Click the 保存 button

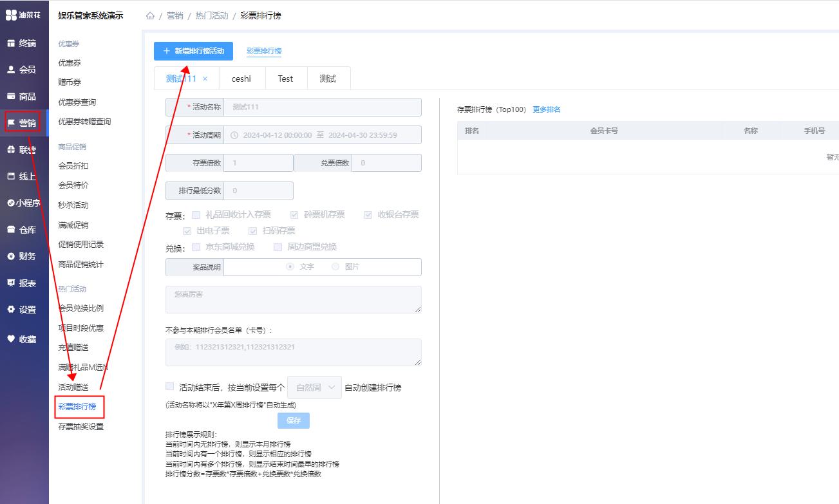pyautogui.click(x=294, y=420)
